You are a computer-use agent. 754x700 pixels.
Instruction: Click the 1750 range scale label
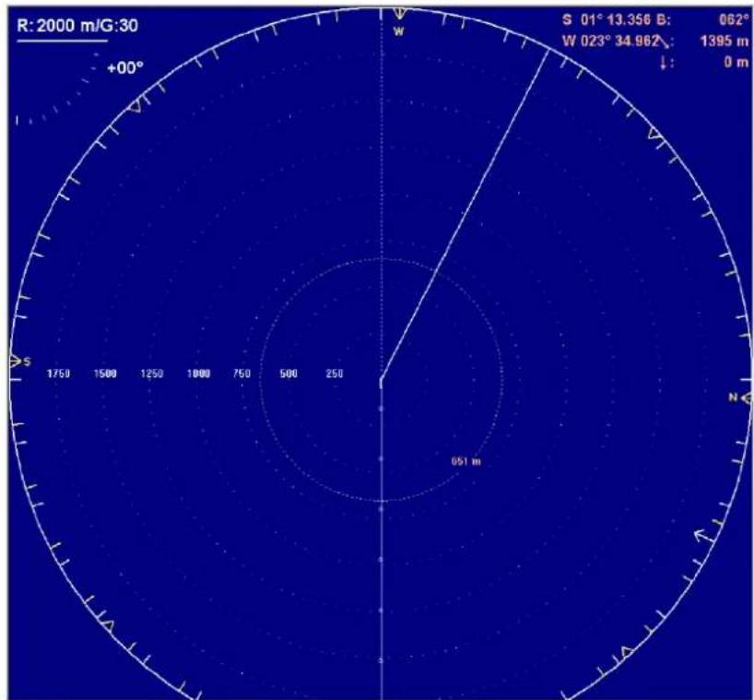(58, 374)
